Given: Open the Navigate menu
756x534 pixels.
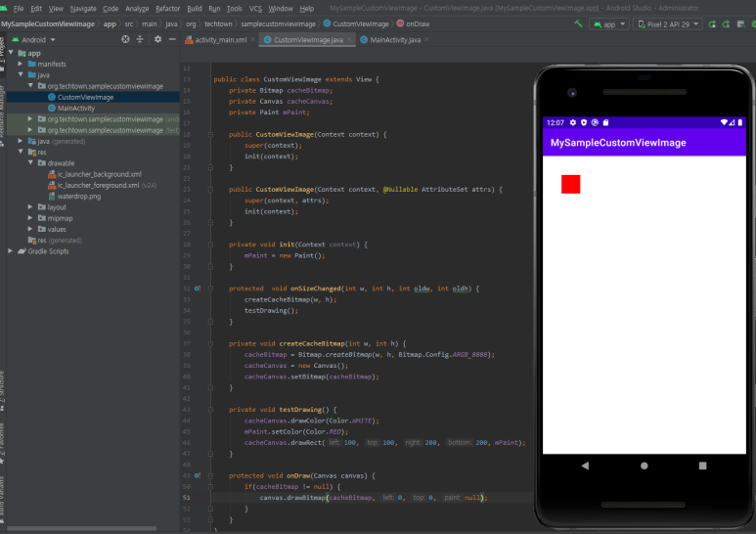Looking at the screenshot, I should tap(83, 8).
